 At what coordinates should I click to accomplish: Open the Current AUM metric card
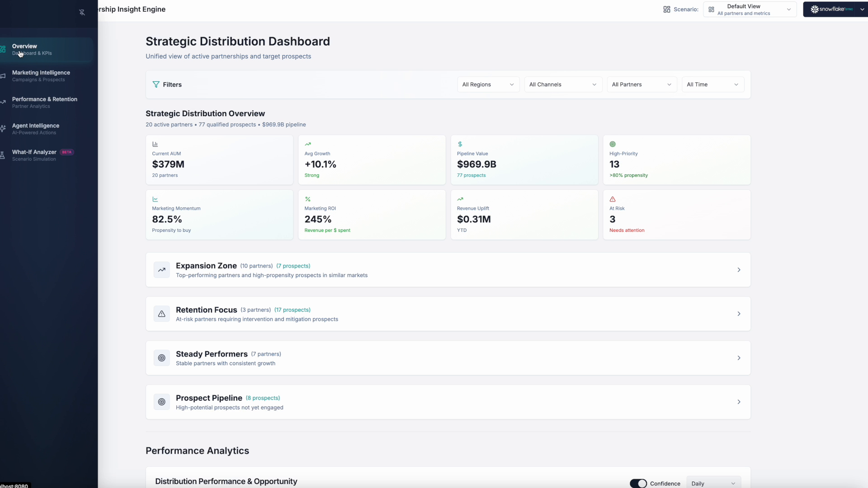(x=219, y=160)
